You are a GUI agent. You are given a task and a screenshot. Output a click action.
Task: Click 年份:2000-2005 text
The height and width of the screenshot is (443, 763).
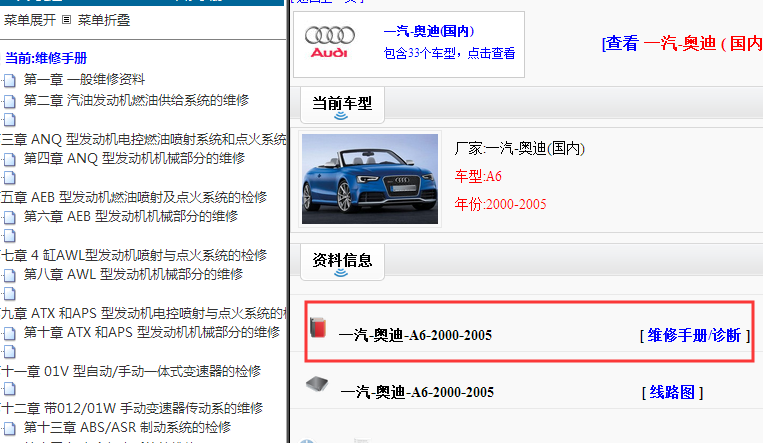[500, 204]
